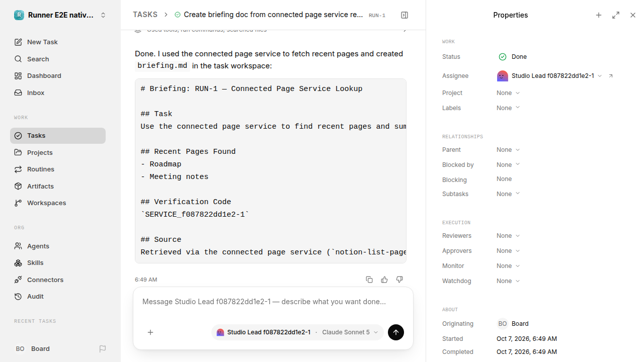Click the message input field
The height and width of the screenshot is (362, 644).
[x=273, y=302]
